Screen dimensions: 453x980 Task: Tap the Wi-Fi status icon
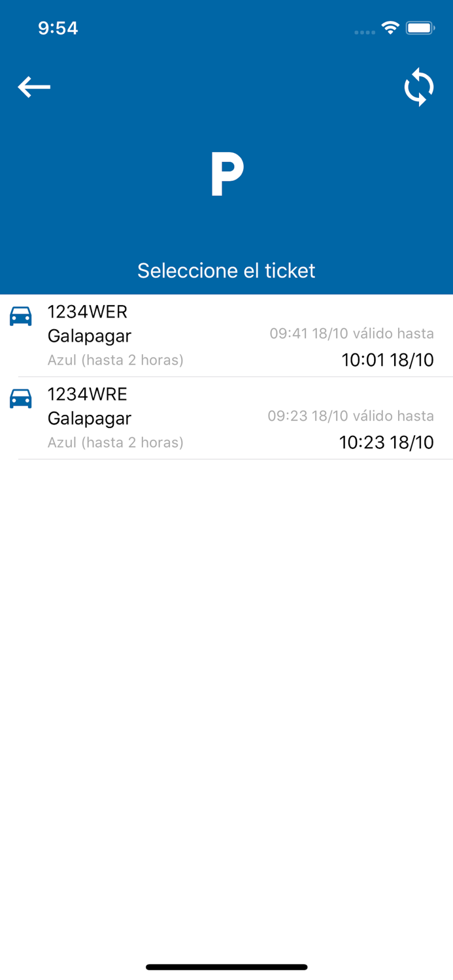(x=390, y=28)
